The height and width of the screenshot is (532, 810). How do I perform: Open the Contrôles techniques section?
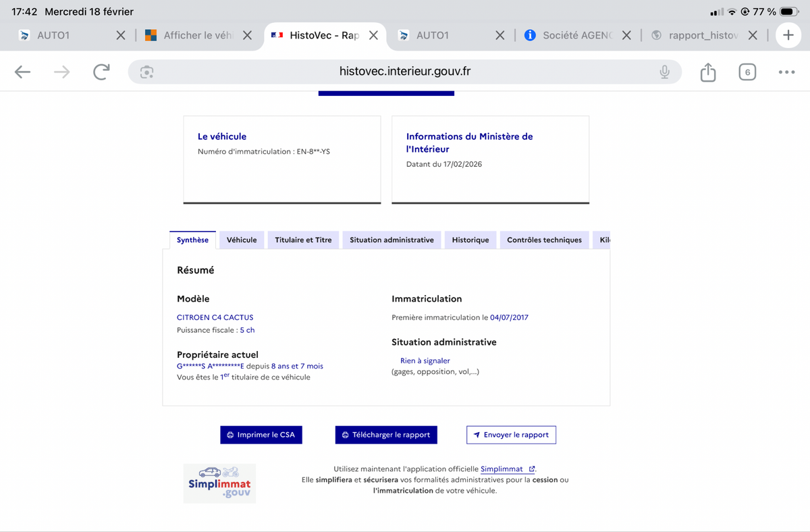click(x=544, y=240)
